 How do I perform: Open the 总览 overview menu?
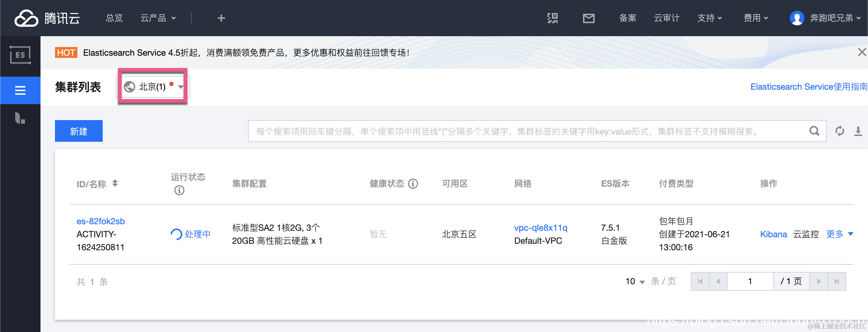tap(114, 18)
